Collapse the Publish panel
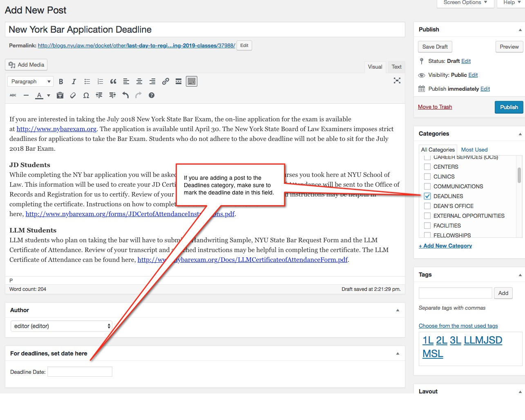525x420 pixels. click(x=520, y=29)
